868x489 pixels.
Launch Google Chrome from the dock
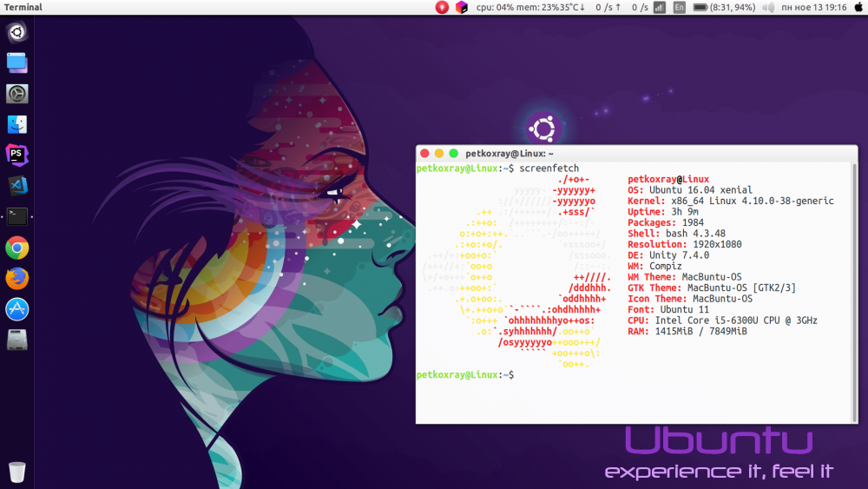click(x=17, y=248)
